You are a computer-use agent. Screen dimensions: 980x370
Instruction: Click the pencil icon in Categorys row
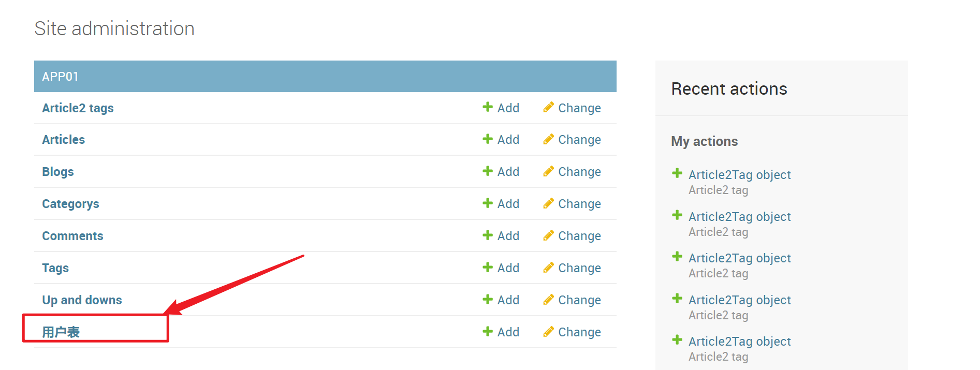click(x=548, y=203)
